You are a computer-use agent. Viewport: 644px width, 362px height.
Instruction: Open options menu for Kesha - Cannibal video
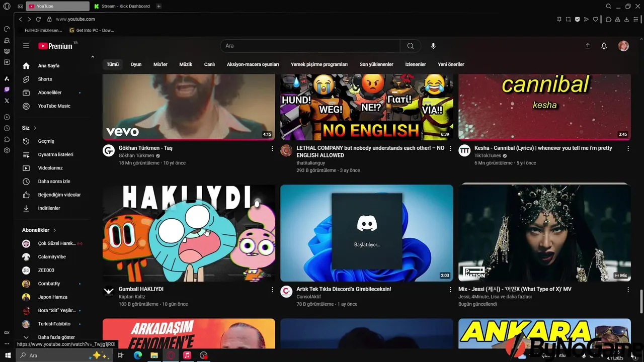628,148
